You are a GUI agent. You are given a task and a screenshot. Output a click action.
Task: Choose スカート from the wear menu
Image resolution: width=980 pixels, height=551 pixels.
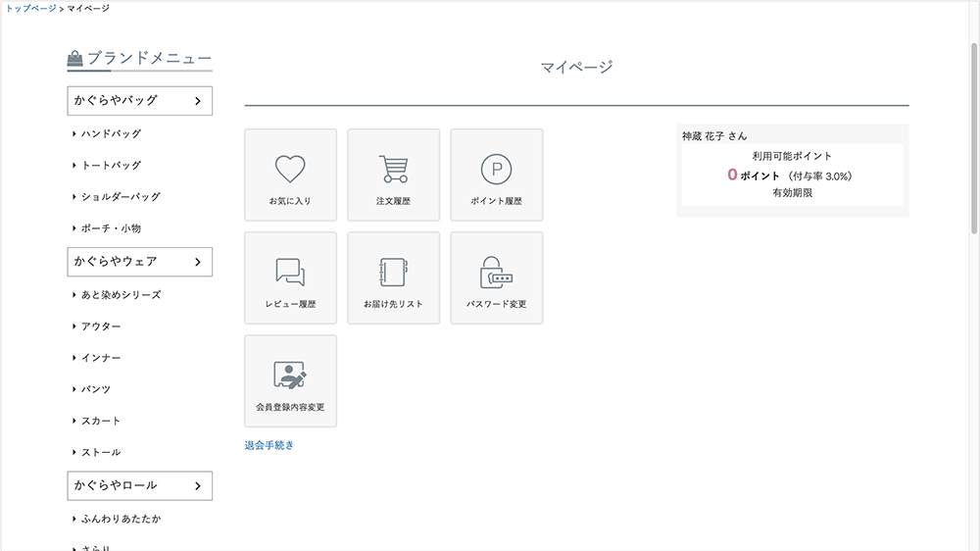pos(101,421)
